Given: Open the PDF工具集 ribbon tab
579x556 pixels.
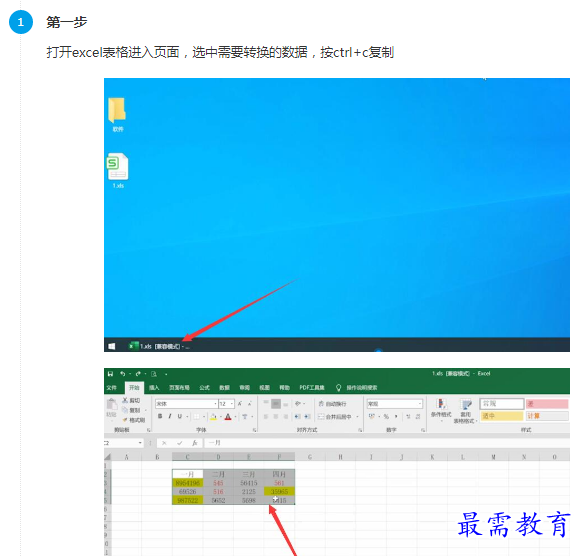Looking at the screenshot, I should 312,387.
